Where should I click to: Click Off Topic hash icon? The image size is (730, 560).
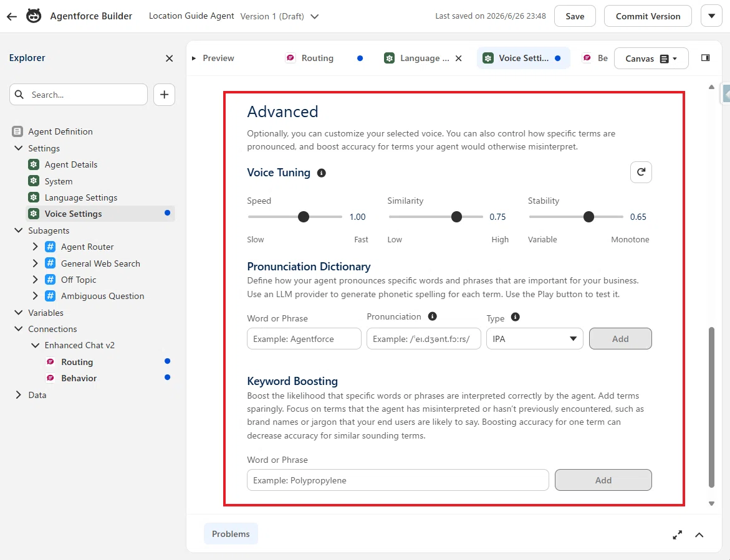(x=50, y=280)
